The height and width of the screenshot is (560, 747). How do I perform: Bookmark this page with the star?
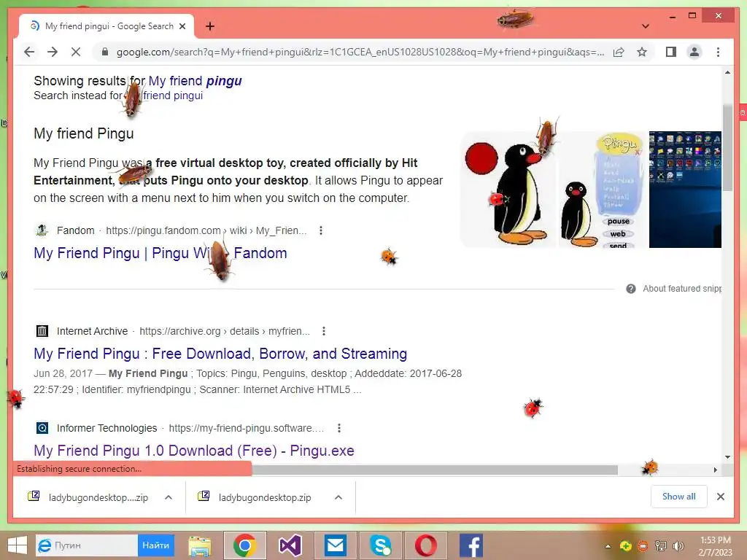(642, 52)
